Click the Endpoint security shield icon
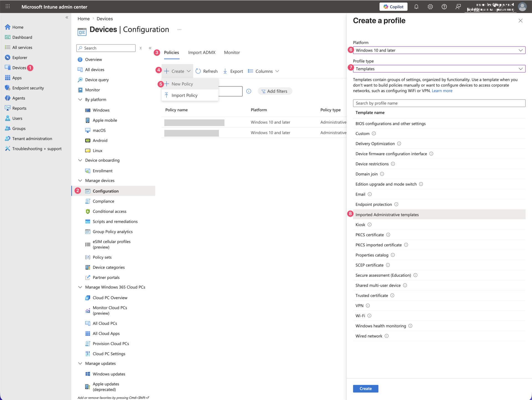Screen dimensions: 532x400 click(x=7, y=88)
